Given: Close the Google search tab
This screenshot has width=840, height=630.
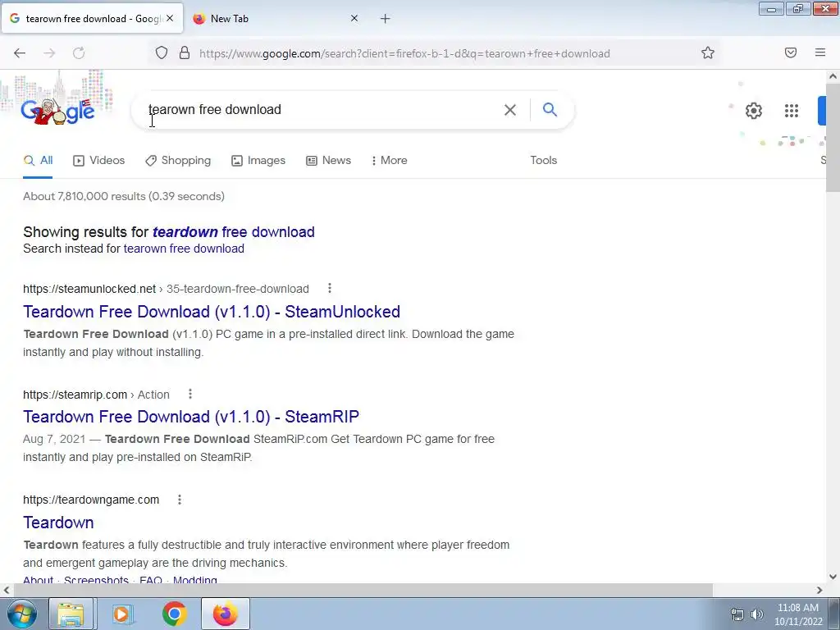Looking at the screenshot, I should [170, 18].
